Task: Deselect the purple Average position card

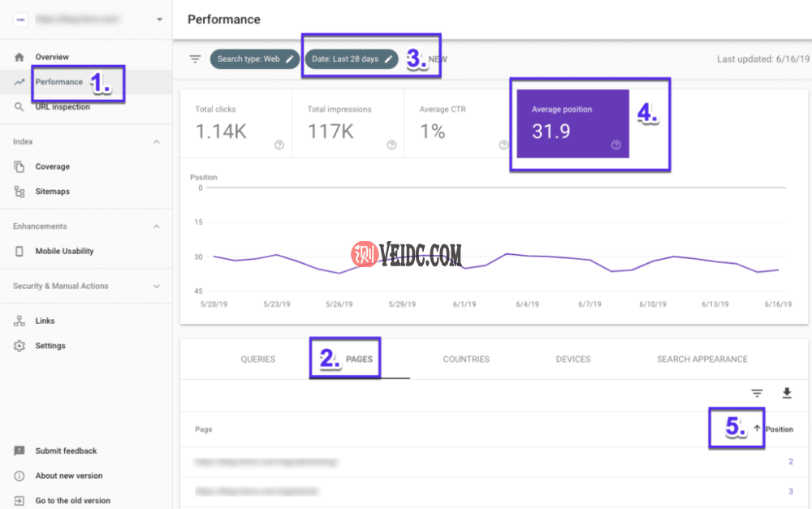Action: click(572, 124)
